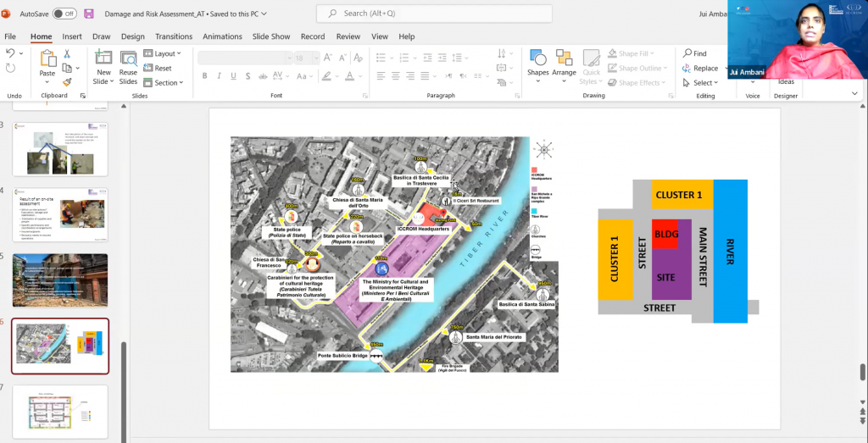Open the Review tab
Screen dimensions: 868x443
click(348, 36)
